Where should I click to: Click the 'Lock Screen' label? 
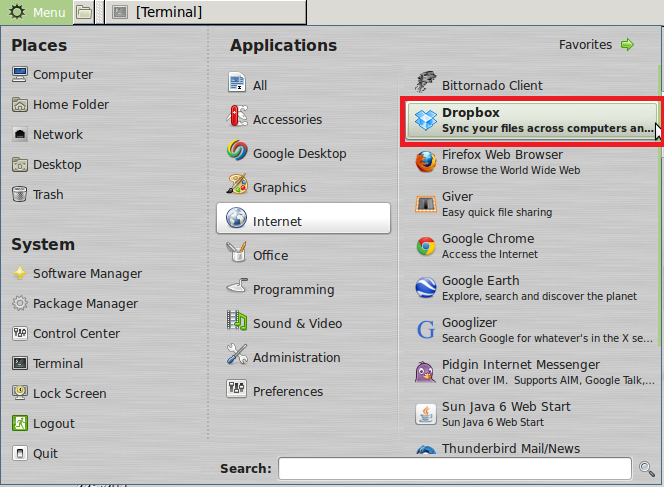click(x=70, y=394)
